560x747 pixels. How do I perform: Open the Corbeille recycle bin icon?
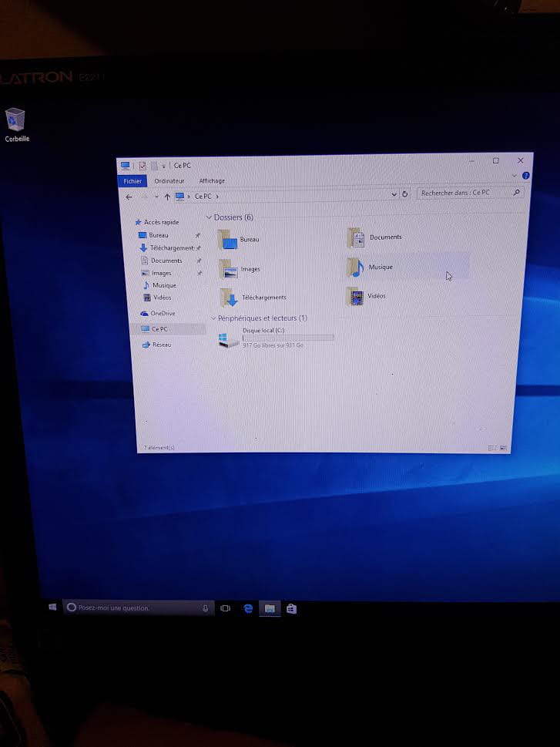15,124
